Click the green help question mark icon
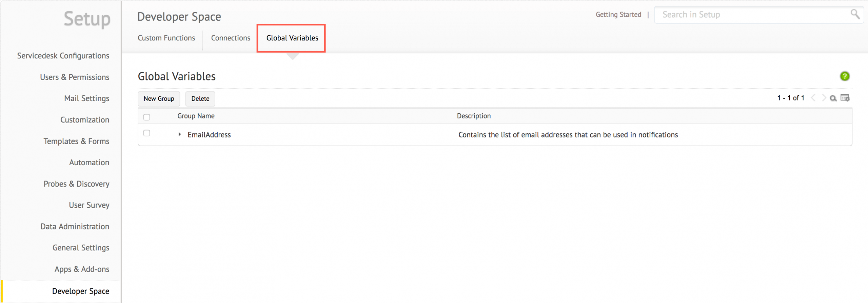Screen dimensions: 868x303 [845, 76]
